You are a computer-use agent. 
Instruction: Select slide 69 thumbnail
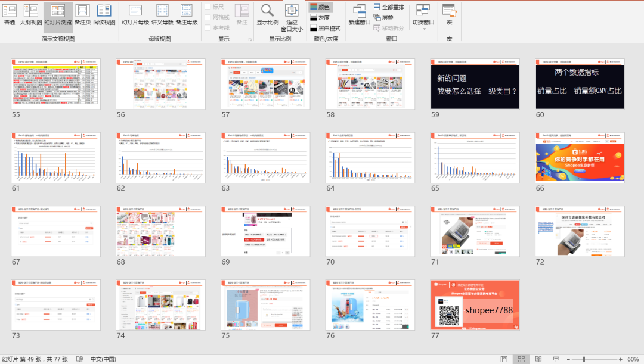(265, 232)
